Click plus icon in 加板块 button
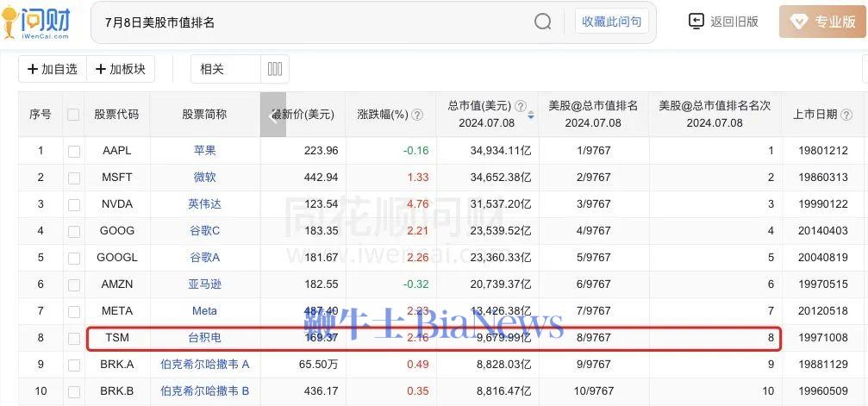Viewport: 868px width, 406px height. [101, 69]
